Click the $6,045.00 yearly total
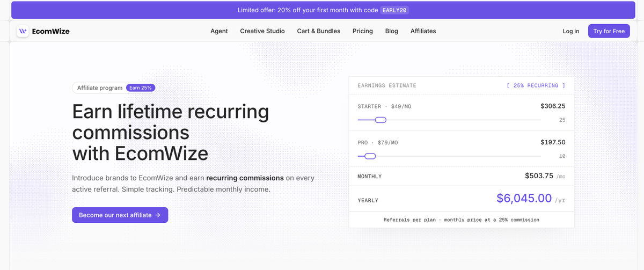The image size is (644, 270). click(524, 198)
